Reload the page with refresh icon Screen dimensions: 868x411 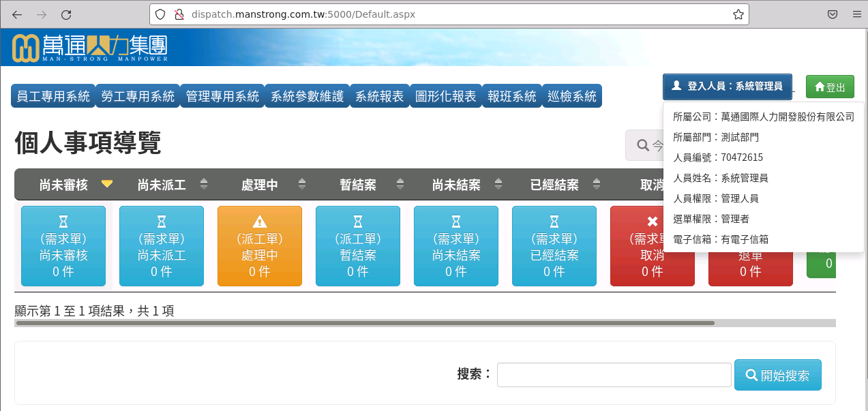(66, 14)
